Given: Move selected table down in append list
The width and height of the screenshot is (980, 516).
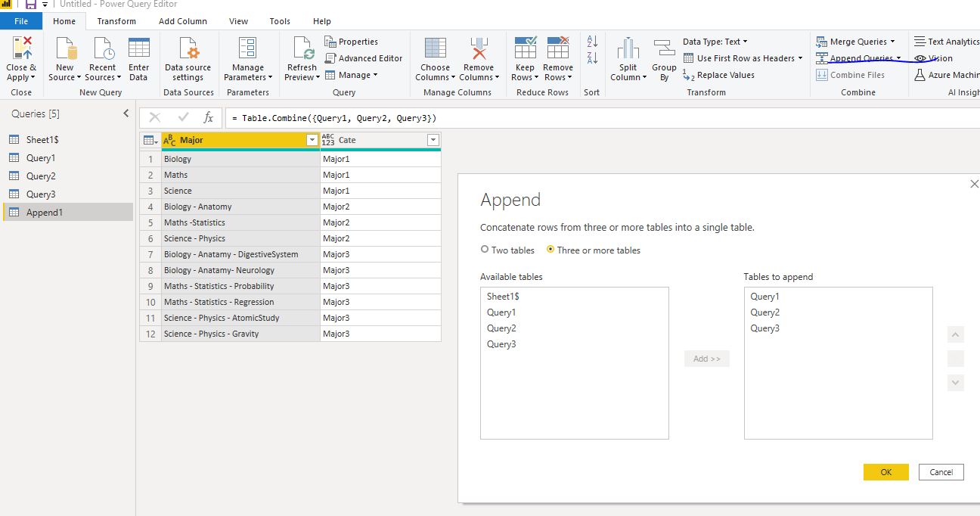Looking at the screenshot, I should click(956, 383).
